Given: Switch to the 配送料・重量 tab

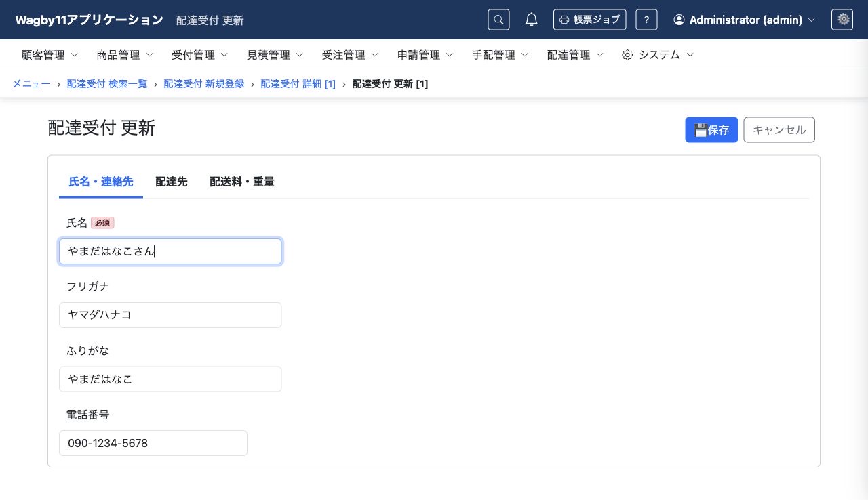Looking at the screenshot, I should click(x=242, y=182).
